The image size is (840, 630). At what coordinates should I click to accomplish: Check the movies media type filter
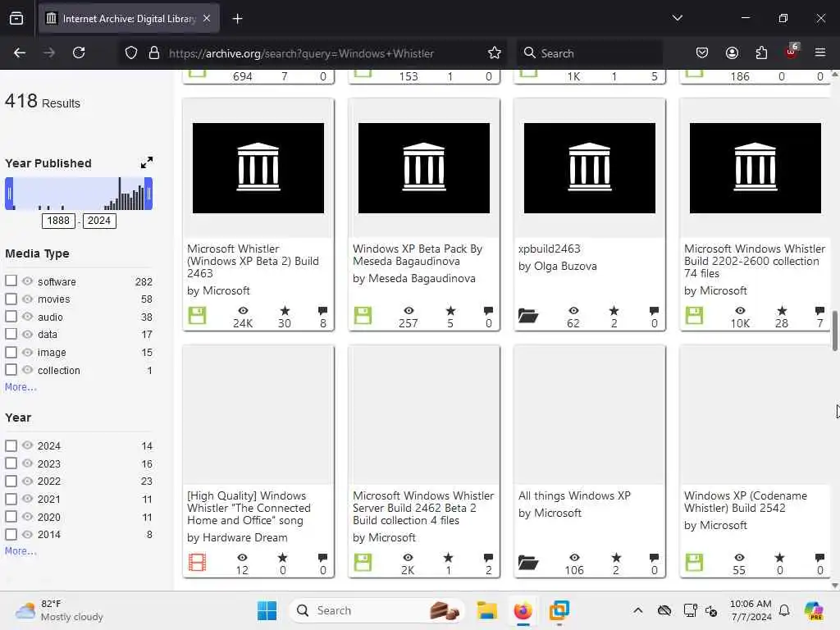(11, 299)
